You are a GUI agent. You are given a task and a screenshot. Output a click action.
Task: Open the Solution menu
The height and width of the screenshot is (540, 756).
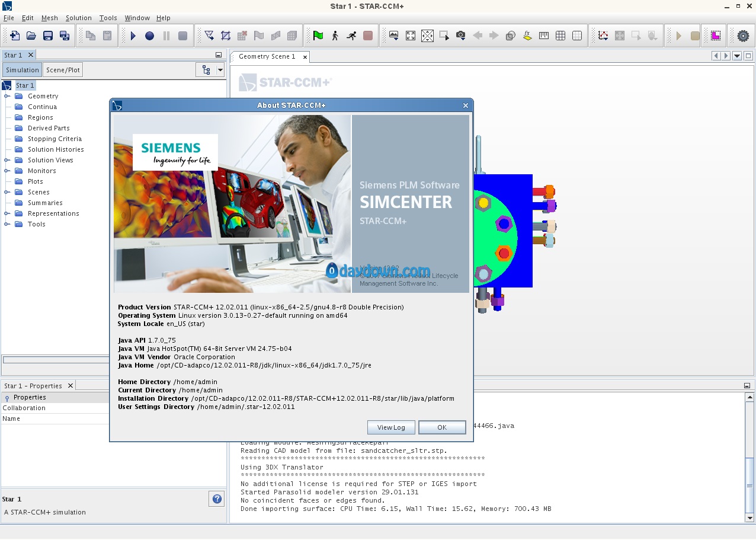pyautogui.click(x=79, y=18)
